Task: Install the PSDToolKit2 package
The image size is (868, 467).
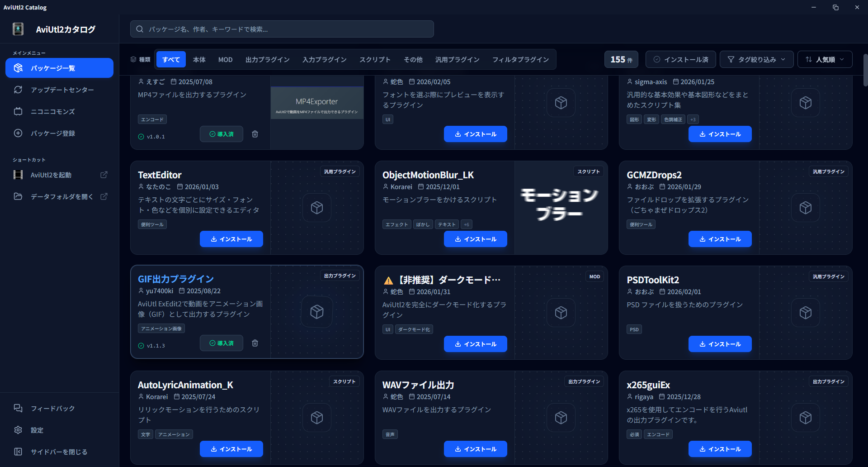Action: click(720, 344)
